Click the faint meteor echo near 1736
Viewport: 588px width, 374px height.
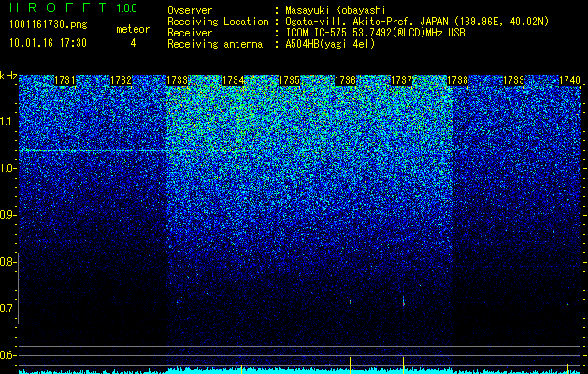pos(350,301)
